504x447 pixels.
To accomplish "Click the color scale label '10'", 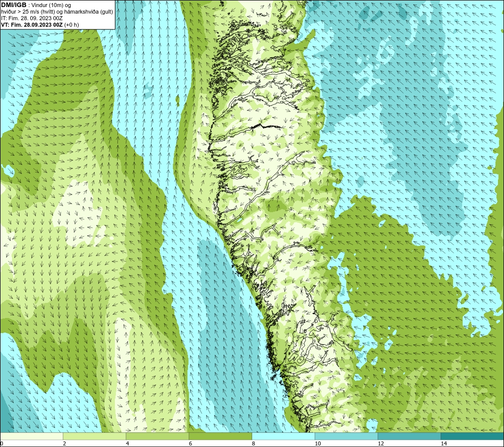I will coord(318,443).
